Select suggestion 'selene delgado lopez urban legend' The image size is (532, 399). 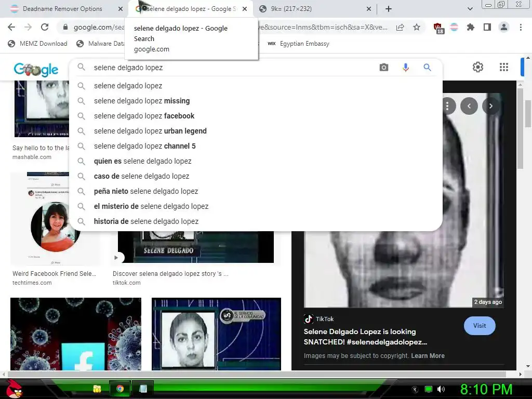(x=256, y=131)
